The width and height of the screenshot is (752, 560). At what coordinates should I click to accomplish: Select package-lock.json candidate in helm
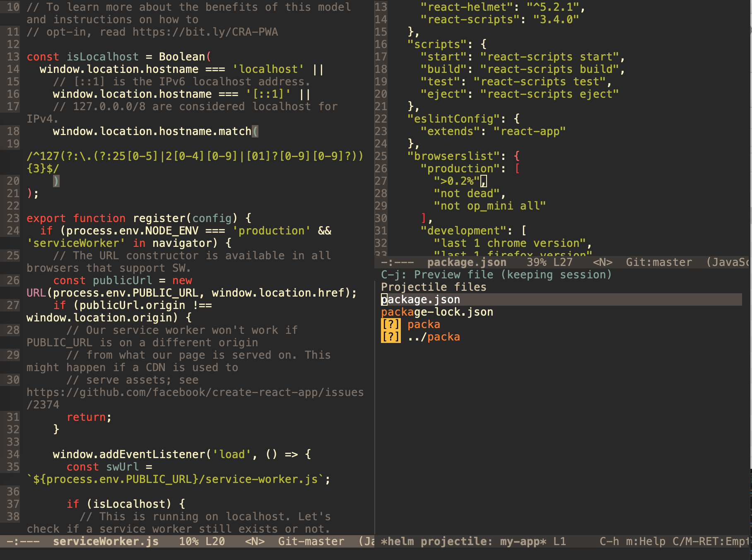(x=437, y=312)
